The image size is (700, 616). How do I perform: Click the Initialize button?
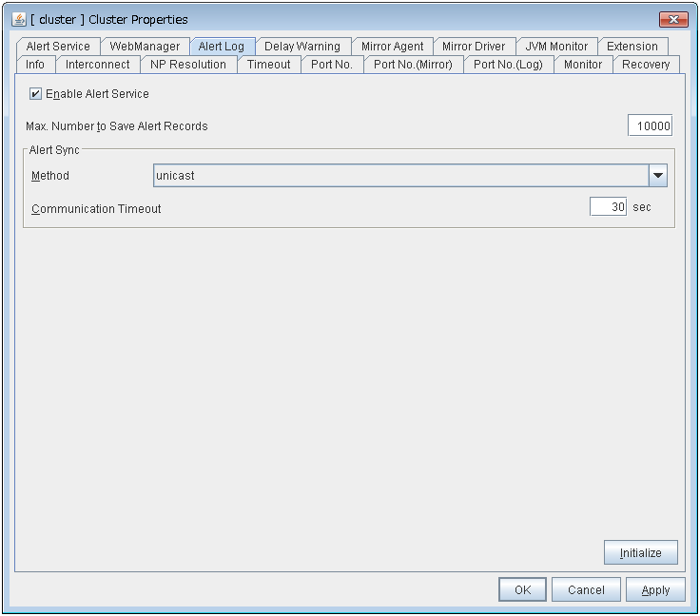pos(640,552)
